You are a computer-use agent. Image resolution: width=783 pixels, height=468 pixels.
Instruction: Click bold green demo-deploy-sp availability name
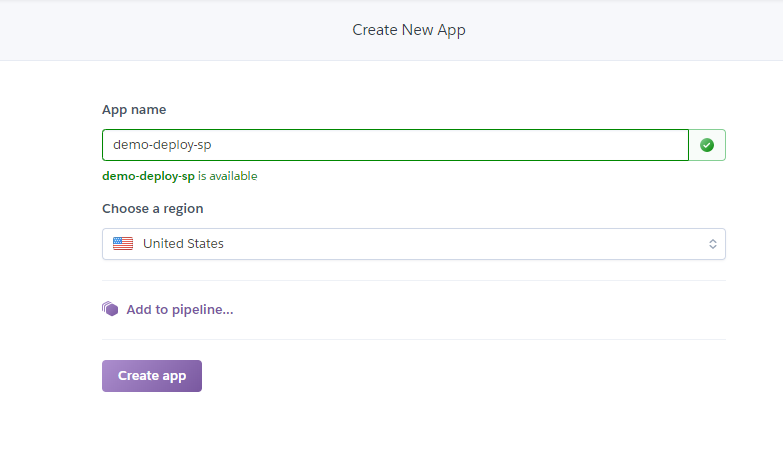(x=148, y=176)
